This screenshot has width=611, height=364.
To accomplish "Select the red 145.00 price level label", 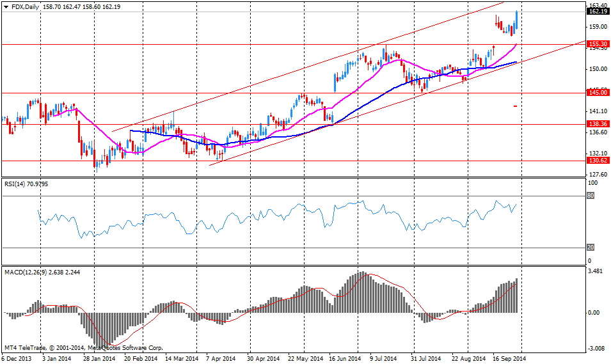I will pos(597,93).
